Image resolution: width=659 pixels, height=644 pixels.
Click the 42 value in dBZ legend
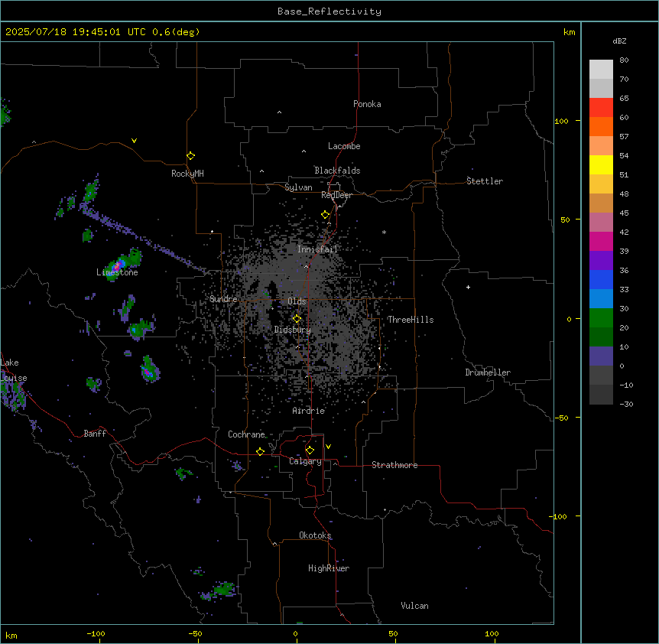click(624, 232)
